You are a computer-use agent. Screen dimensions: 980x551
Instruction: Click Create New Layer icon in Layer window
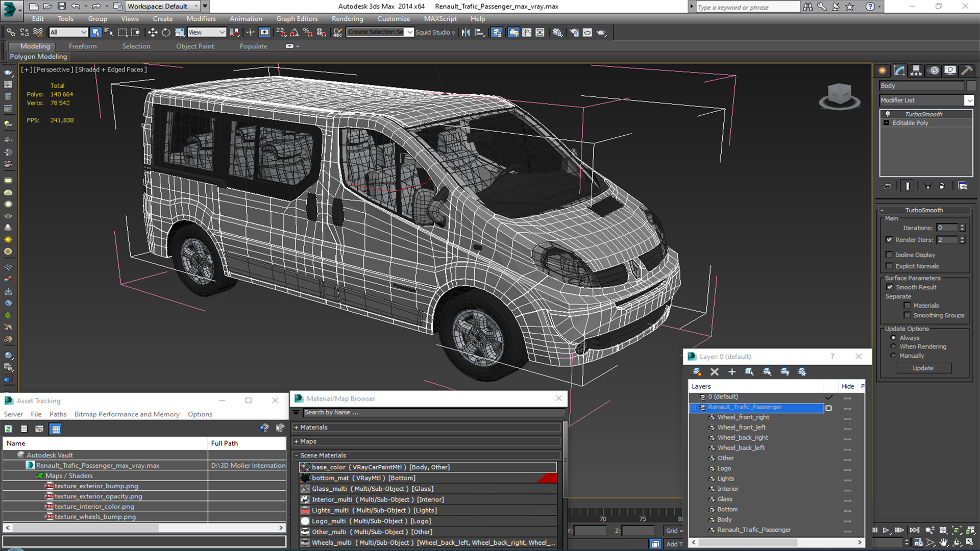[x=697, y=372]
